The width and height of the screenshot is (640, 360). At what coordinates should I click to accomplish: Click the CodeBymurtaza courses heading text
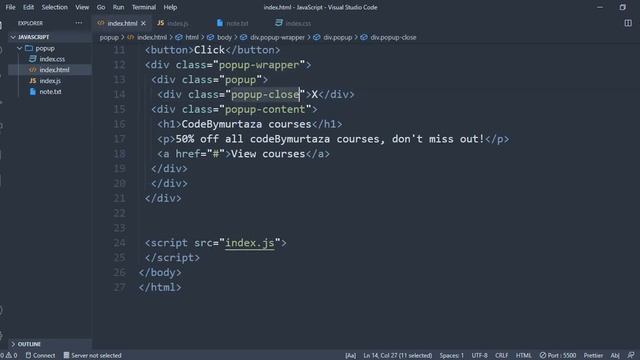246,124
